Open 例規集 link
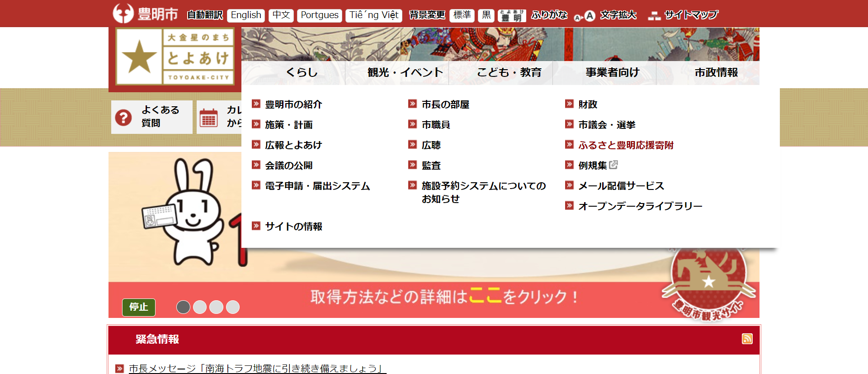868x374 pixels. click(593, 166)
